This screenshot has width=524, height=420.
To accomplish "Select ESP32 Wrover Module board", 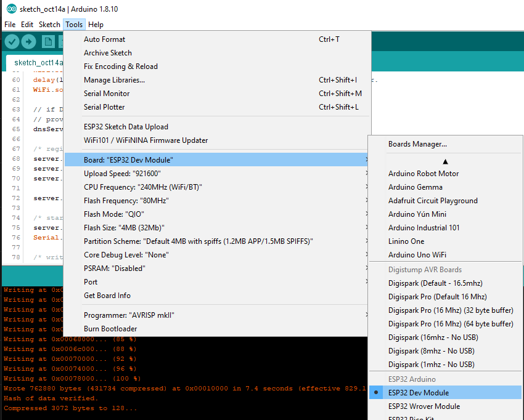I will click(445, 406).
